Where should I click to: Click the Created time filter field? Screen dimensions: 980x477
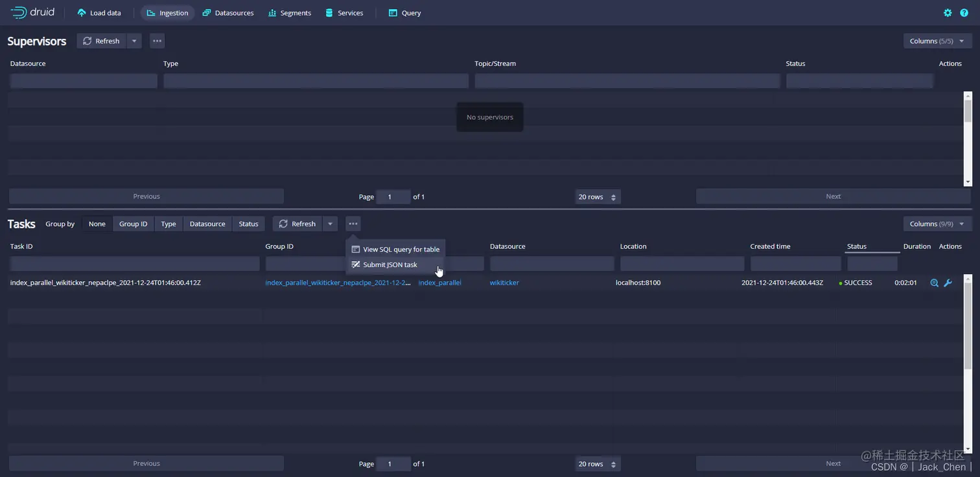pos(795,264)
